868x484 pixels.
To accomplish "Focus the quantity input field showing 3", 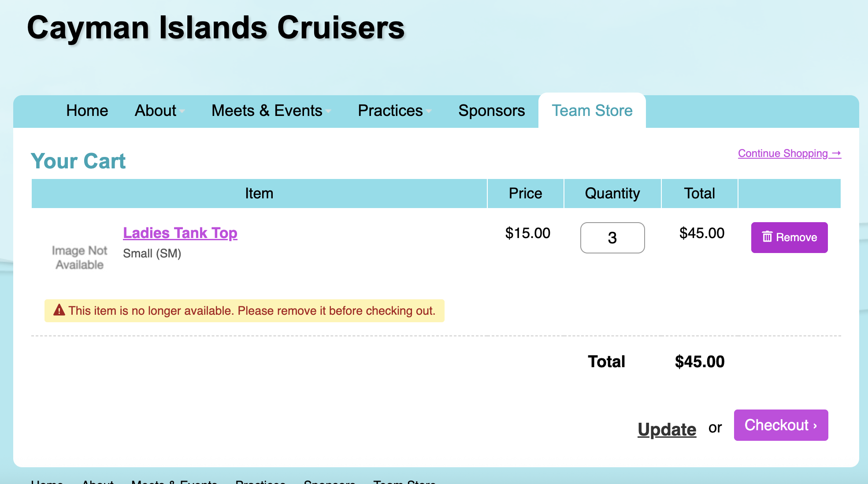I will click(612, 238).
